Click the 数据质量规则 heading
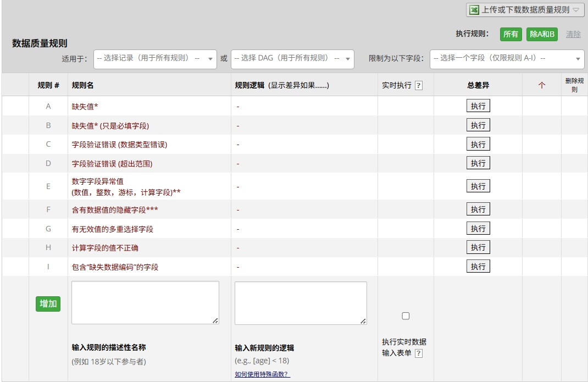The image size is (588, 382). pyautogui.click(x=40, y=43)
